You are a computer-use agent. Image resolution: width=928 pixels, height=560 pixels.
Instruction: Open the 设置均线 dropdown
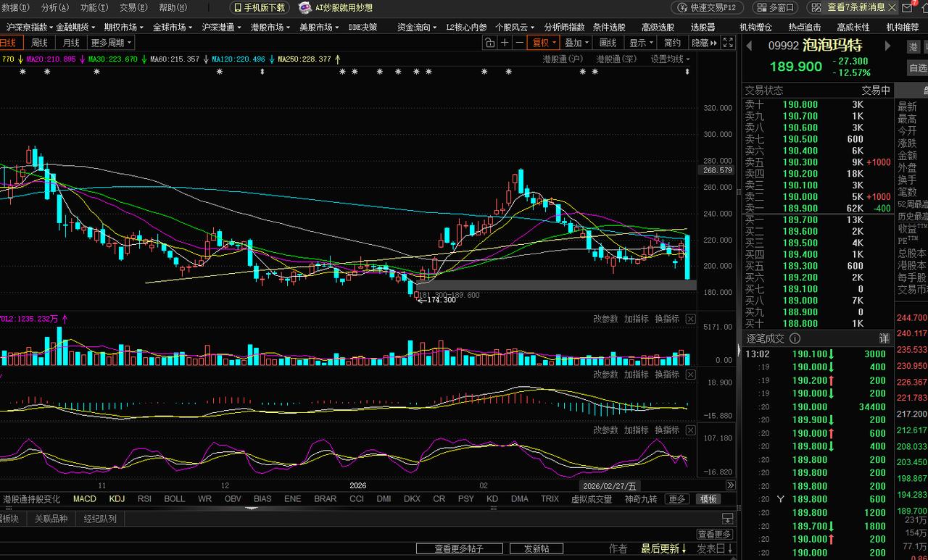(669, 59)
